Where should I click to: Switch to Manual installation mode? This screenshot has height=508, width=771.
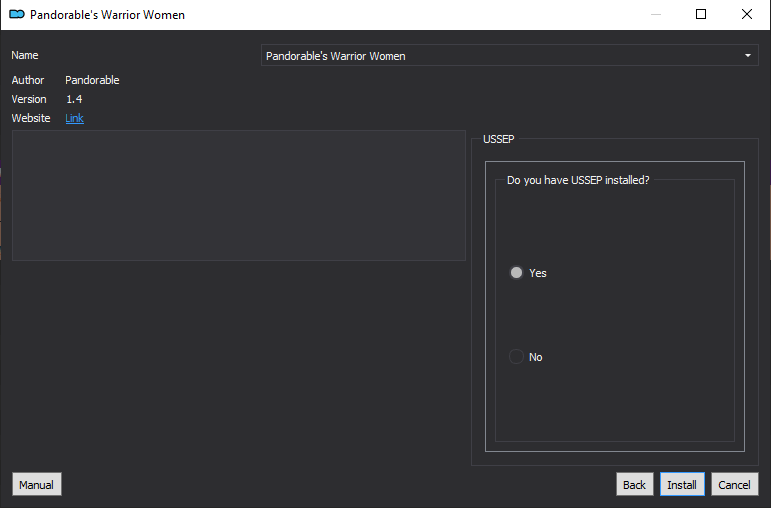(x=37, y=484)
